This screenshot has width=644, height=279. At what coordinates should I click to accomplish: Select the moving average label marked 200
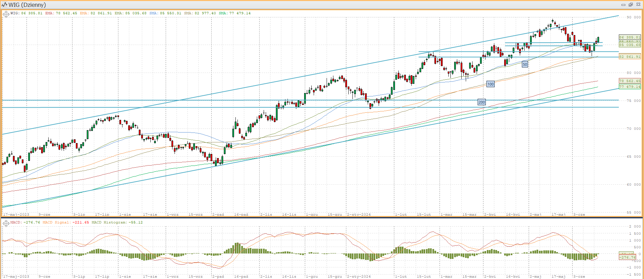click(481, 102)
